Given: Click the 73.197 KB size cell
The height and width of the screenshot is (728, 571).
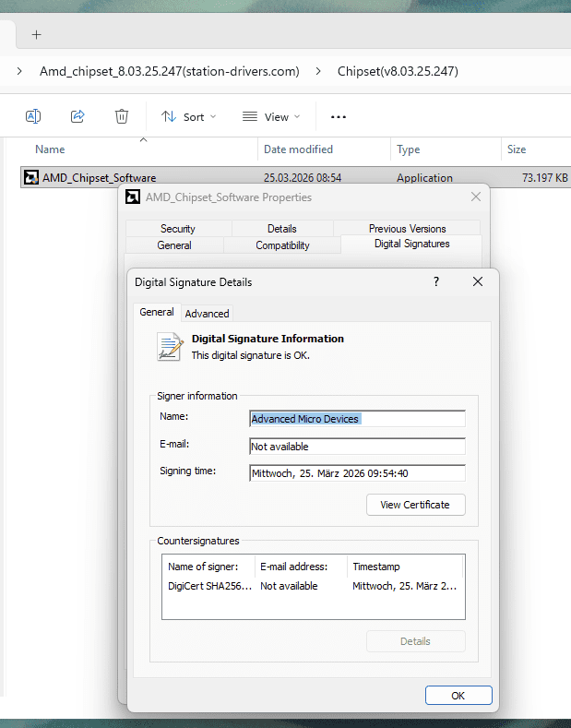Looking at the screenshot, I should (544, 178).
